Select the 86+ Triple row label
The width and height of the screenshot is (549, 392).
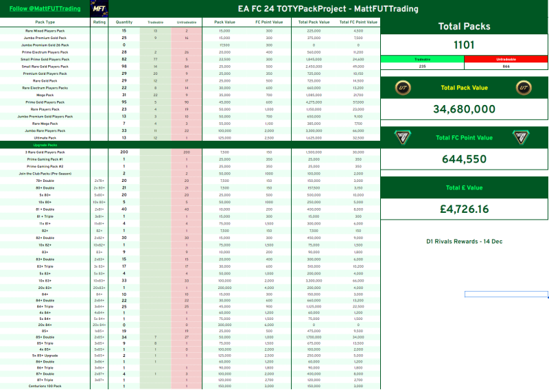tap(45, 368)
